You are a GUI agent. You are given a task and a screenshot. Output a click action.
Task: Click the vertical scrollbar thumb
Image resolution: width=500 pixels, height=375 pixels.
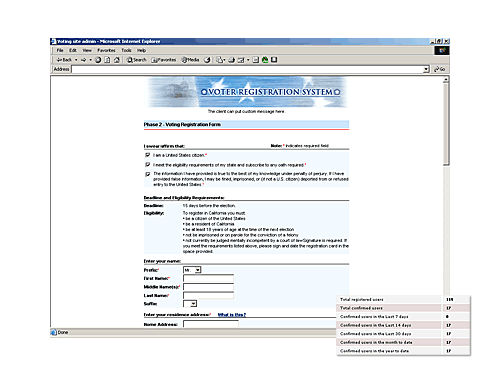(x=446, y=124)
